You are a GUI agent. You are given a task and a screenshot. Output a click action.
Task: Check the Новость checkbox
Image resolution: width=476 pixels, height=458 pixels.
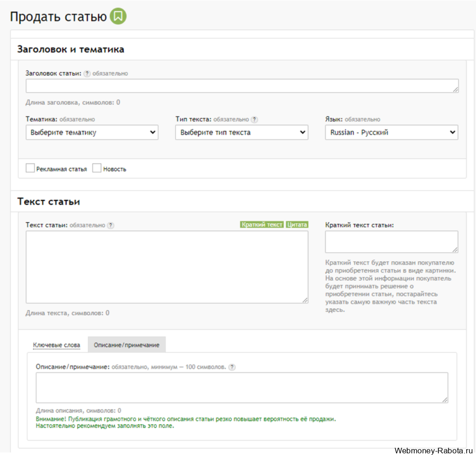point(97,168)
